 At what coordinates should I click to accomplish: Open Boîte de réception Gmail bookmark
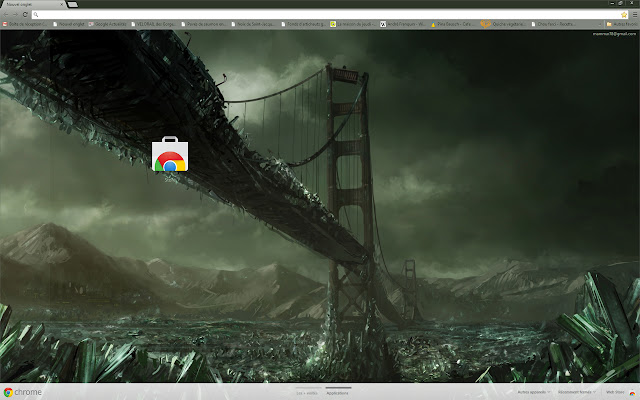pyautogui.click(x=24, y=24)
